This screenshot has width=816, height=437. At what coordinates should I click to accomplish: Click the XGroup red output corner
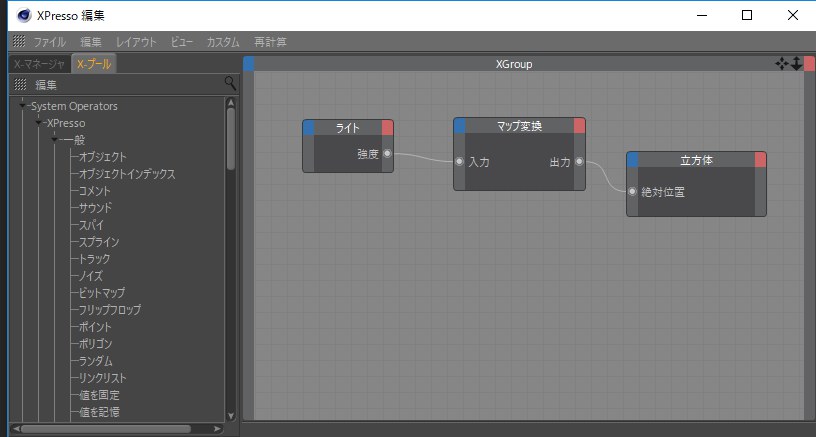[x=809, y=64]
